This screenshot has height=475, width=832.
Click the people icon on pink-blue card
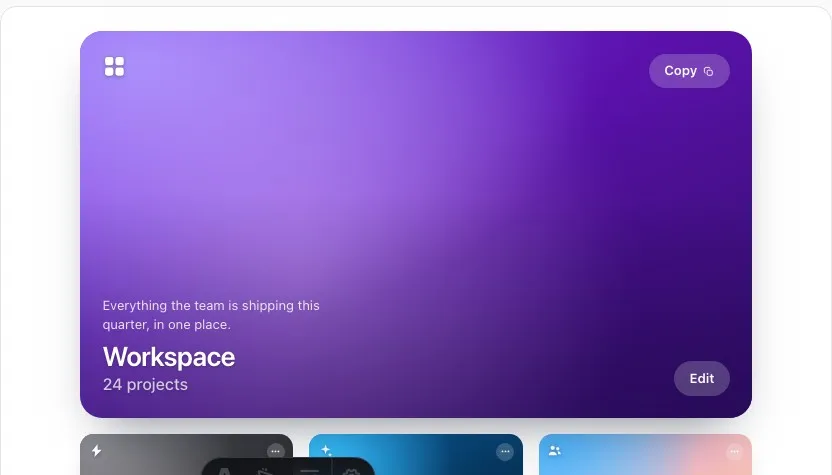pos(555,451)
